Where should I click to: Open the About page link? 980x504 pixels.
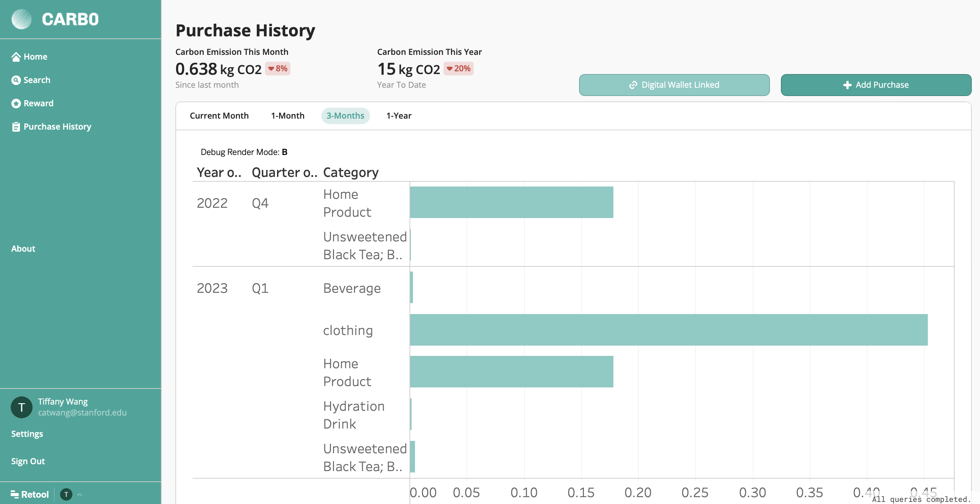click(23, 249)
